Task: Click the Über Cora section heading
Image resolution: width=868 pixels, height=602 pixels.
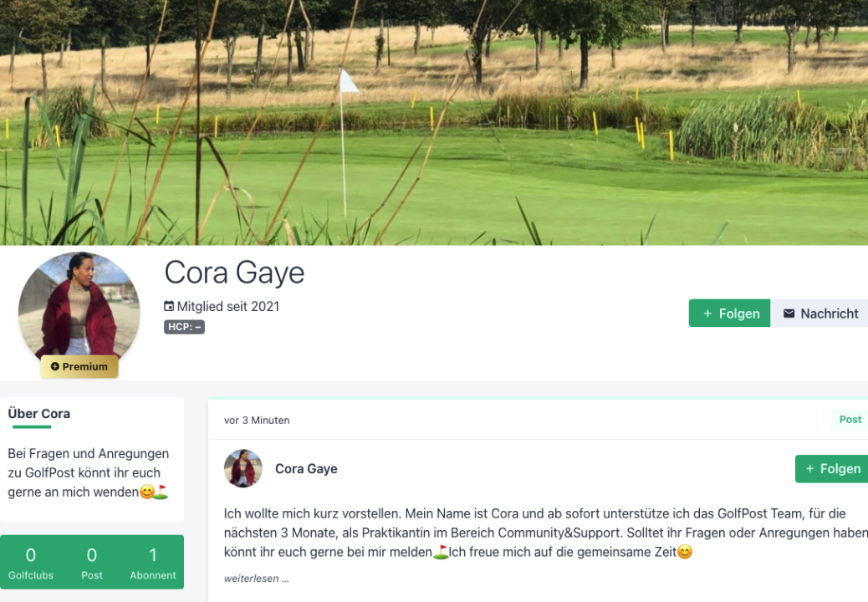Action: click(x=38, y=413)
